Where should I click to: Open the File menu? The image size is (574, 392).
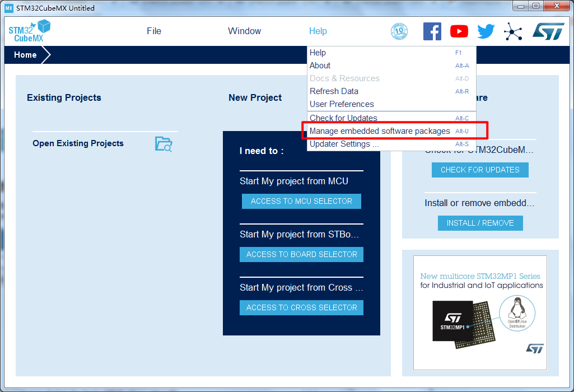154,31
